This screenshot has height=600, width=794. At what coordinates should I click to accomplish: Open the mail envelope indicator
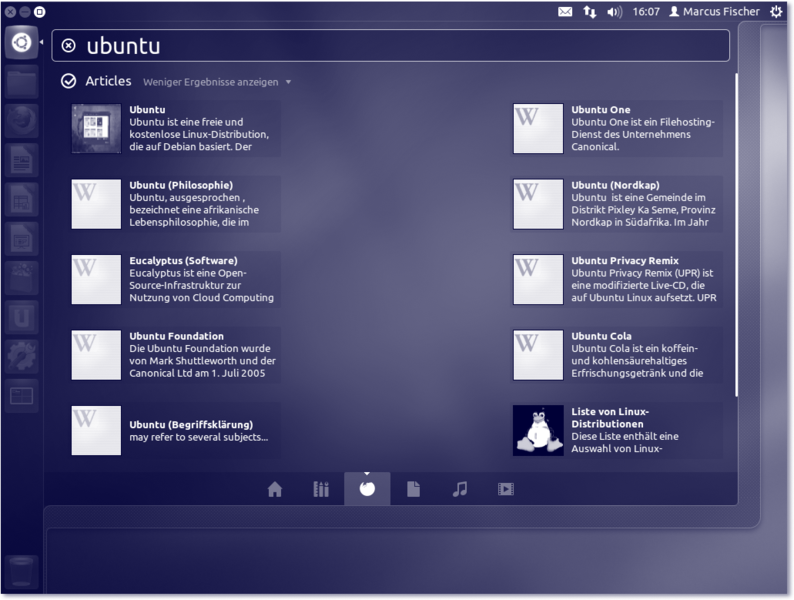[x=565, y=12]
